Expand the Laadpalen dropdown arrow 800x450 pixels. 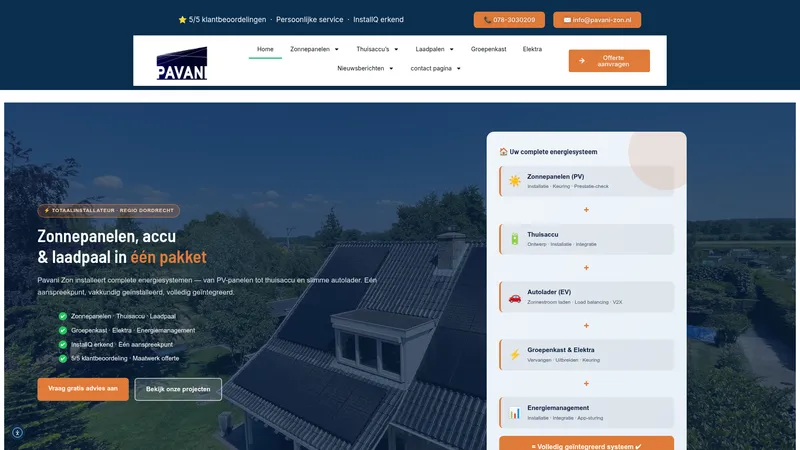pos(452,49)
